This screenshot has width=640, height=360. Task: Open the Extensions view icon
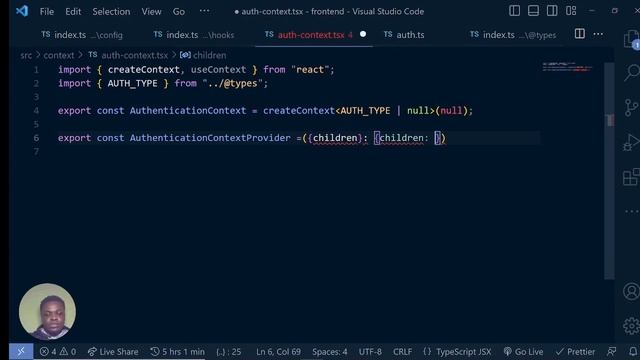pyautogui.click(x=631, y=177)
